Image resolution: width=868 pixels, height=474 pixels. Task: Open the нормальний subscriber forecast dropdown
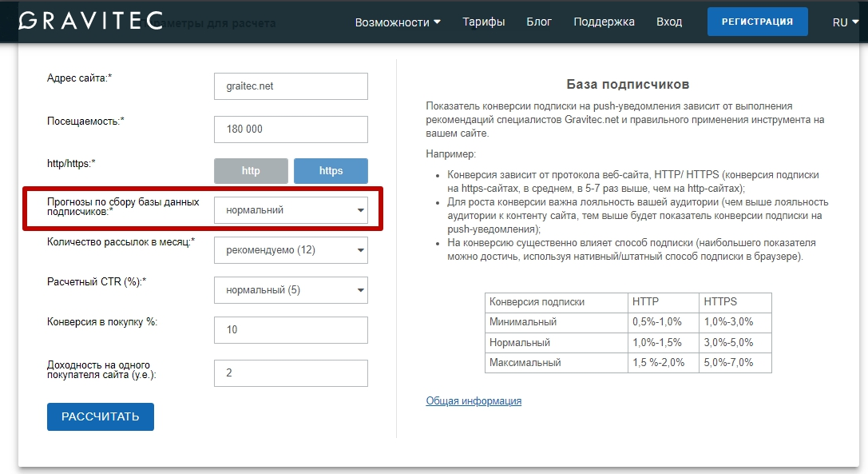291,210
